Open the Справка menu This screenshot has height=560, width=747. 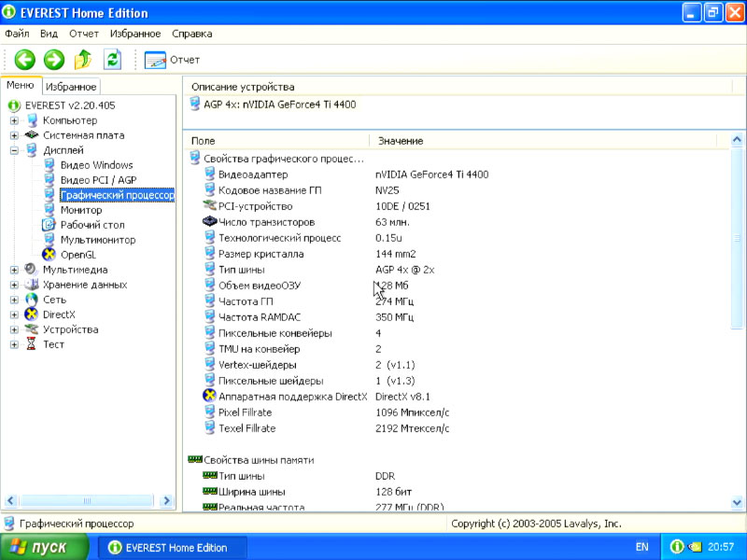click(191, 34)
